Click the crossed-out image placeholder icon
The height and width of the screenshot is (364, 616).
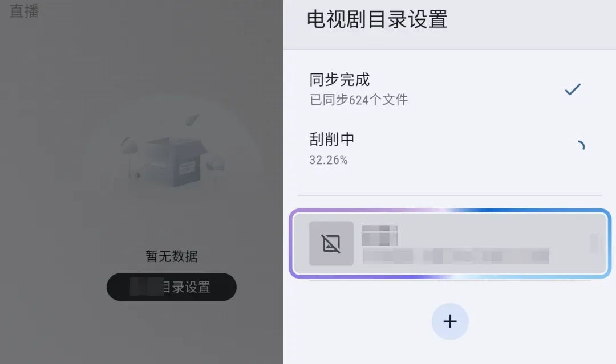[331, 243]
